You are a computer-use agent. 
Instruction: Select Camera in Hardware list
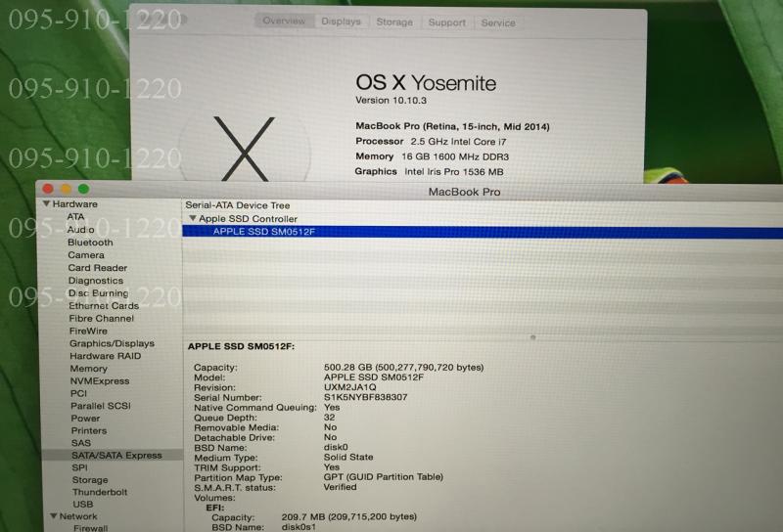pos(86,255)
